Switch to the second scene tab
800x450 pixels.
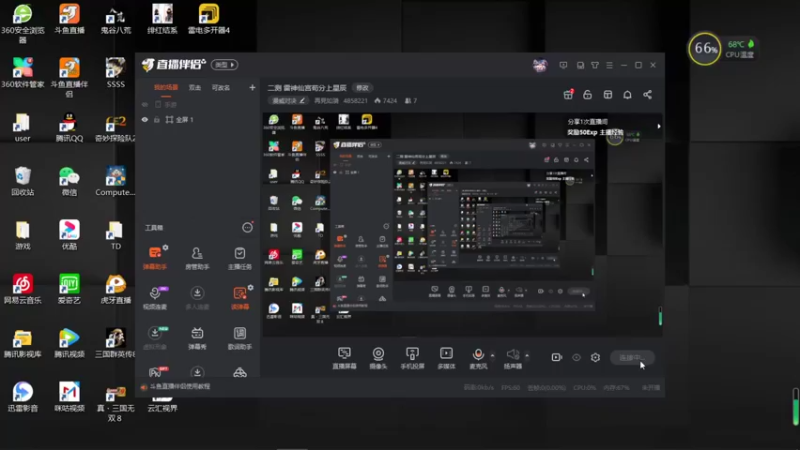point(195,88)
